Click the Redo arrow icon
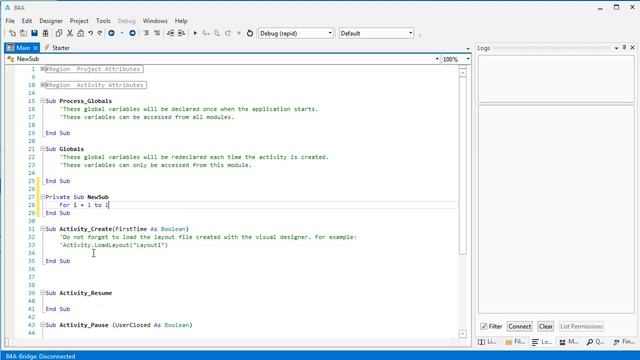Viewport: 640px width, 360px height. tap(100, 33)
